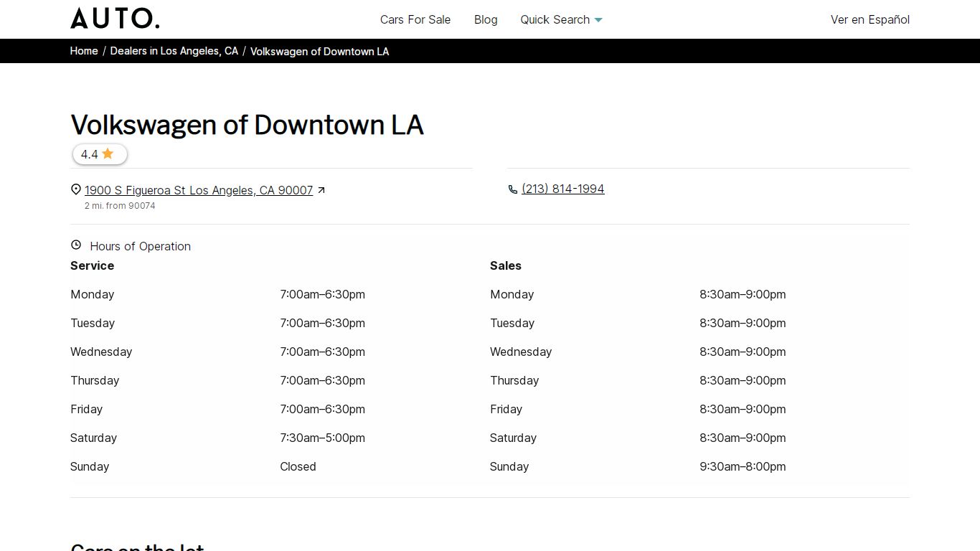This screenshot has height=551, width=980.
Task: Open the Blog menu item
Action: (x=486, y=19)
